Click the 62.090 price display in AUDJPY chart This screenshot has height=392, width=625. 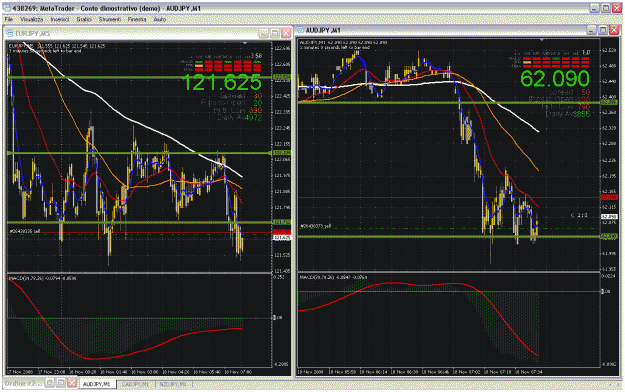tap(555, 78)
